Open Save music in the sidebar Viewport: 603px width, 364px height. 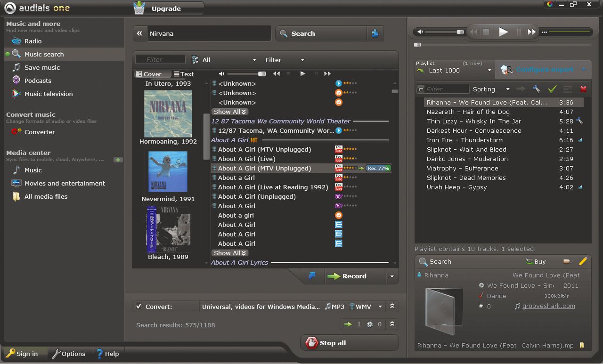(x=42, y=67)
